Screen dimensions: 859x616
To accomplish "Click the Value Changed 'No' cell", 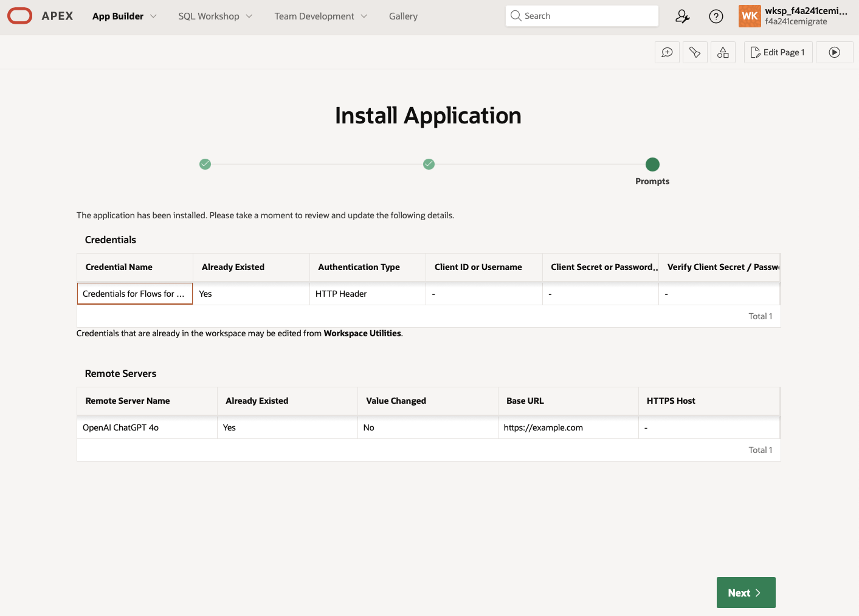I will tap(428, 427).
